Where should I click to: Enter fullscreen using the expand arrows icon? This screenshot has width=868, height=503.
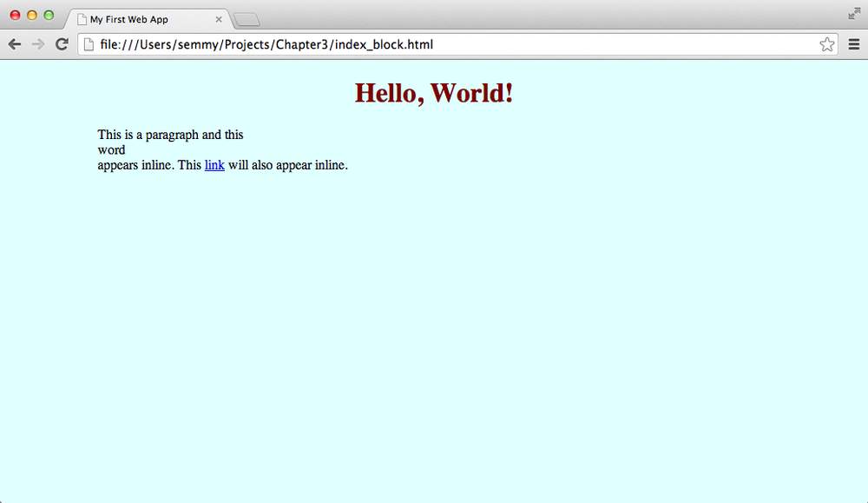coord(854,14)
